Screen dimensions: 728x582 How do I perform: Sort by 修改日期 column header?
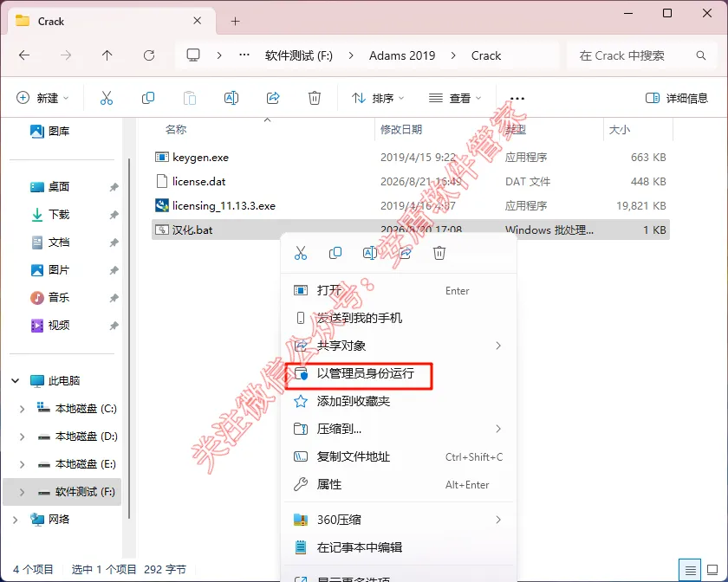(x=401, y=130)
